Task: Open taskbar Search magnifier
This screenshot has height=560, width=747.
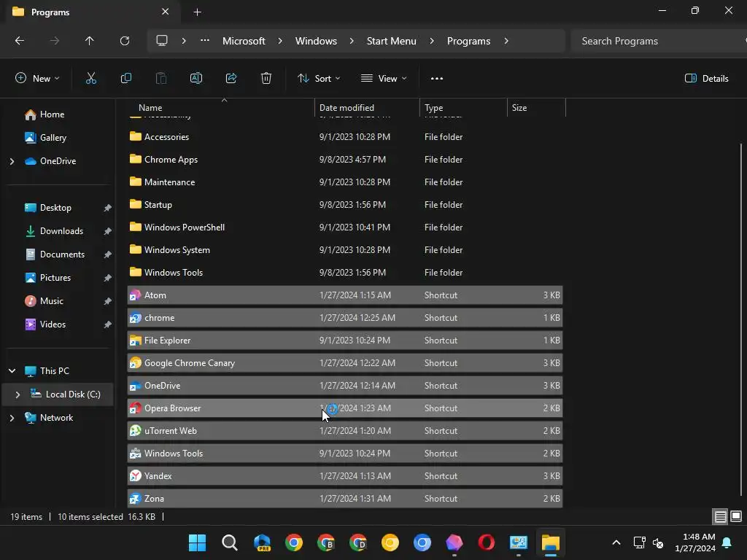Action: 230,542
